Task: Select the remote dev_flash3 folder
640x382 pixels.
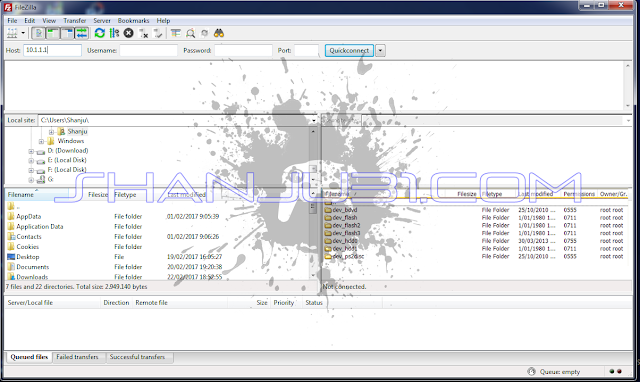Action: pos(347,233)
